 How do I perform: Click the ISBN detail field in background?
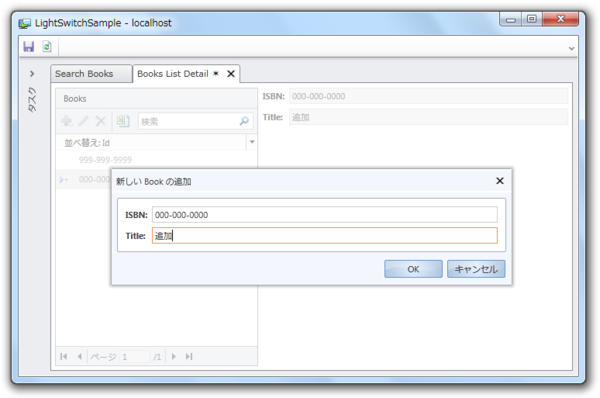[x=428, y=96]
